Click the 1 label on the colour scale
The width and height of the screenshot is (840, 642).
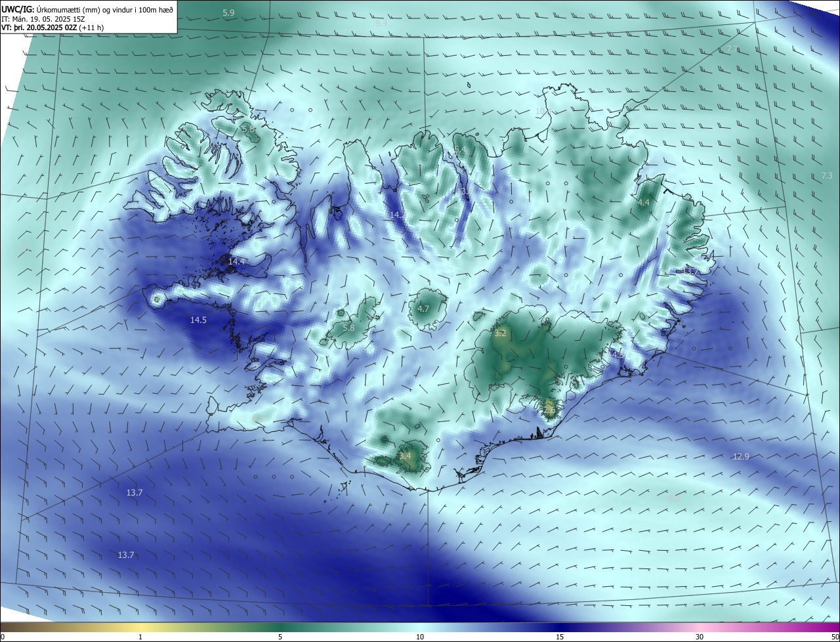click(140, 637)
